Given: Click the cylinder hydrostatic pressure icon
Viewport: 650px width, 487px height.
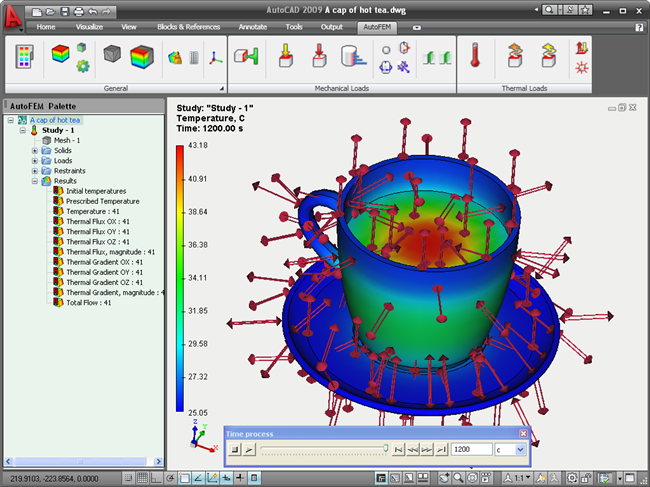Looking at the screenshot, I should click(x=353, y=56).
